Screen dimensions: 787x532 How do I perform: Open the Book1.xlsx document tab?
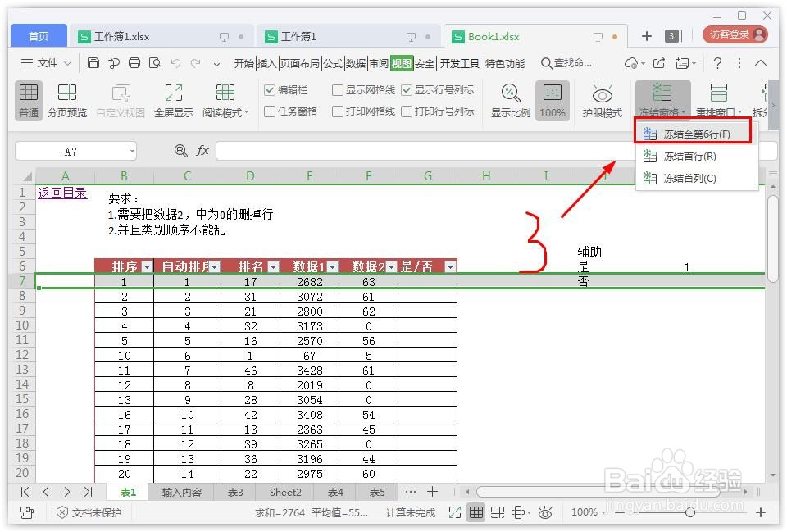coord(492,36)
